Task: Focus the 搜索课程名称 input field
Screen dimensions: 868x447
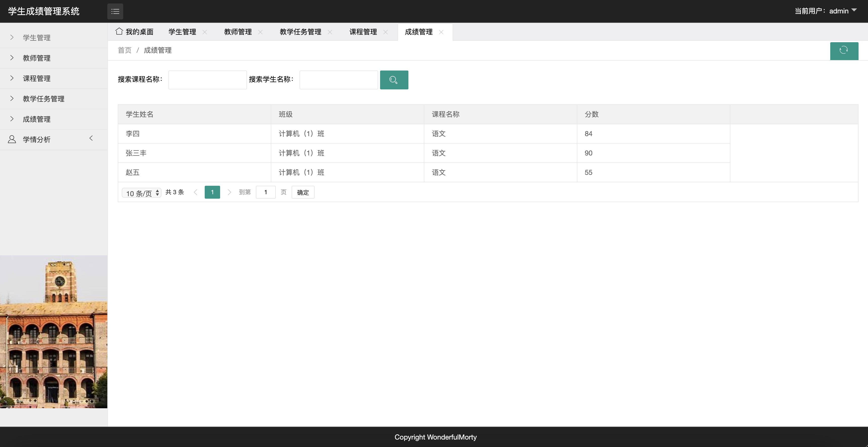Action: tap(207, 80)
